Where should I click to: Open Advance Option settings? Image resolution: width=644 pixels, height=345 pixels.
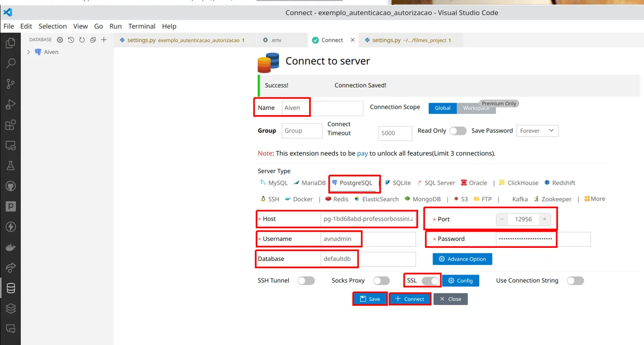coord(462,259)
